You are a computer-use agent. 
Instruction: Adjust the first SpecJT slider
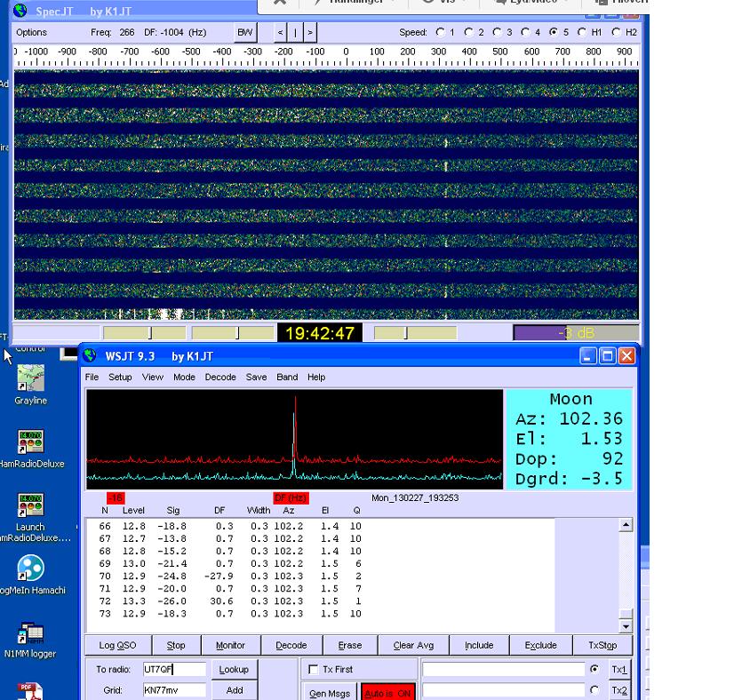[145, 333]
